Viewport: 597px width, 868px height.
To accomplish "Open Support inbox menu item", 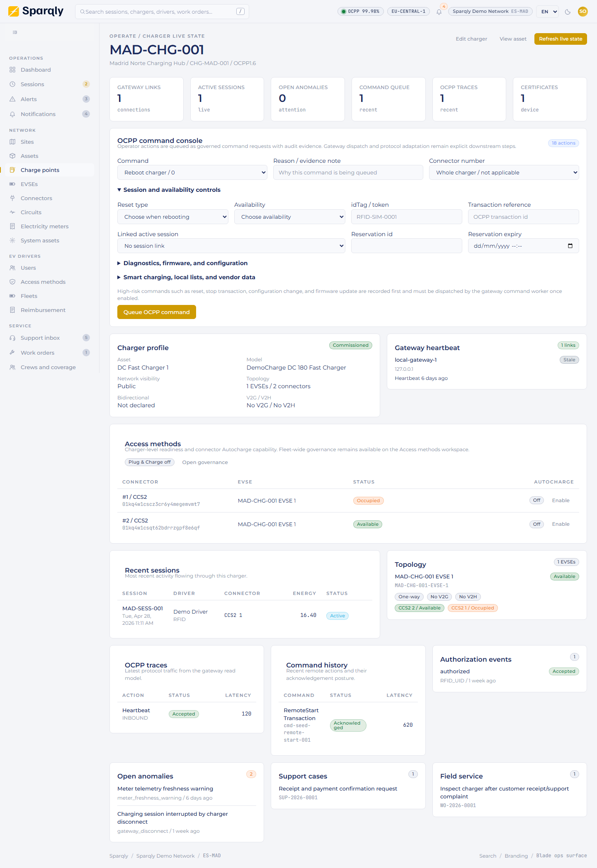I will (50, 338).
